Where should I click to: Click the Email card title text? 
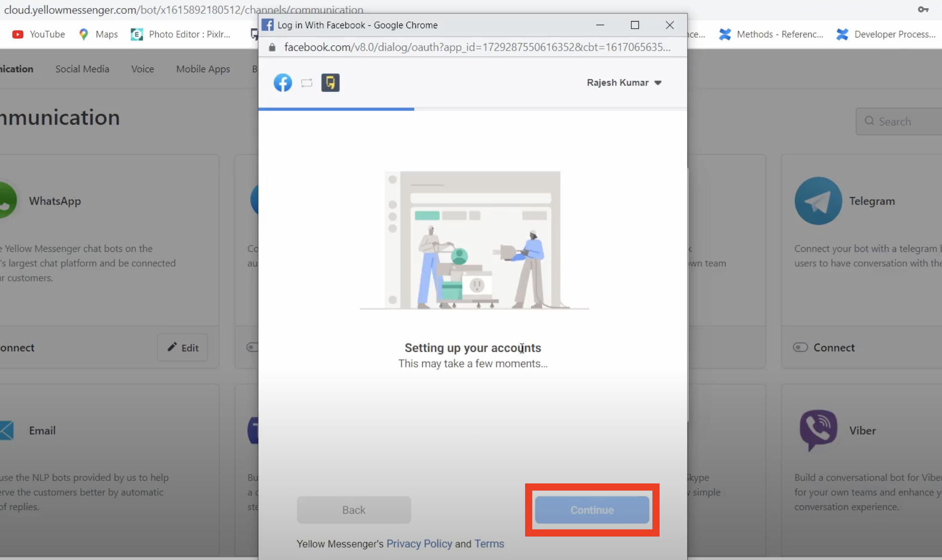pos(42,430)
